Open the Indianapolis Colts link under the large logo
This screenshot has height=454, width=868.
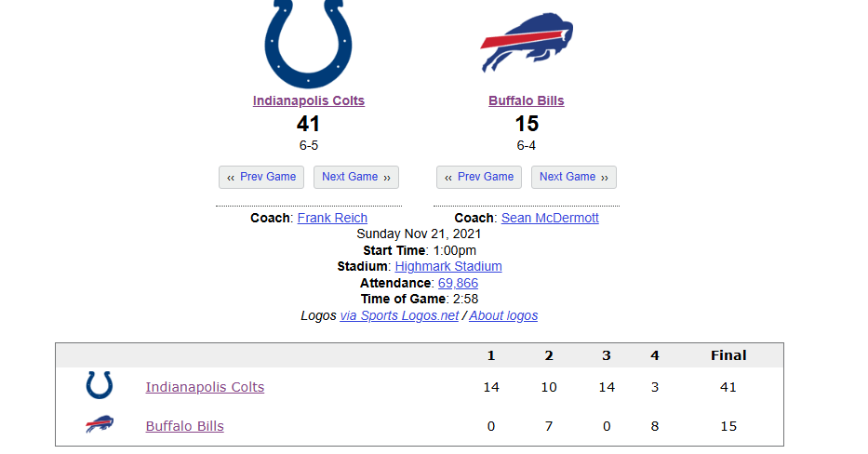pos(309,100)
